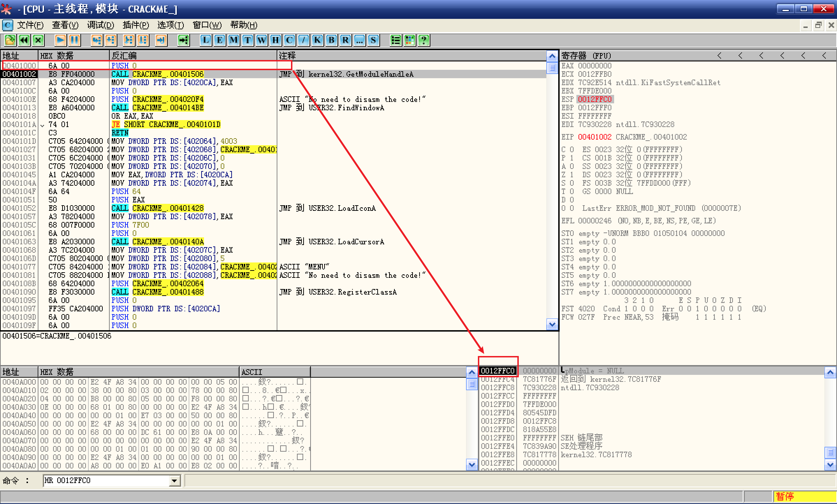
Task: Open the 调试(D) debug menu
Action: [x=101, y=25]
